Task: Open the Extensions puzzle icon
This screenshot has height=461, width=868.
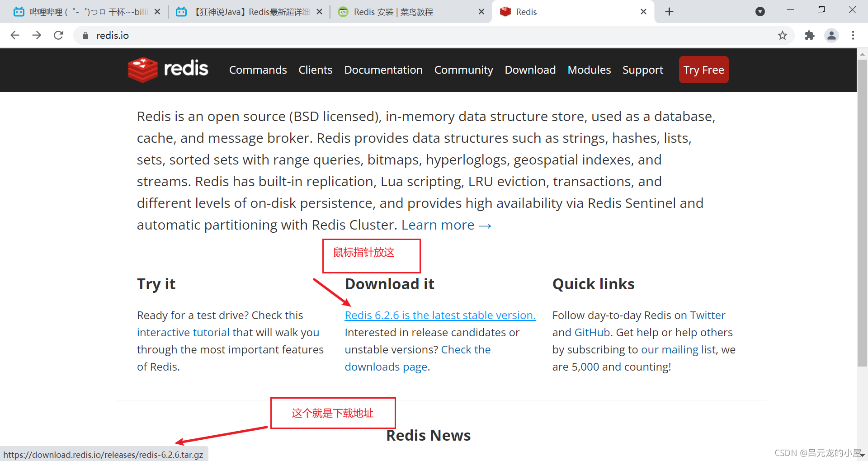Action: 810,35
